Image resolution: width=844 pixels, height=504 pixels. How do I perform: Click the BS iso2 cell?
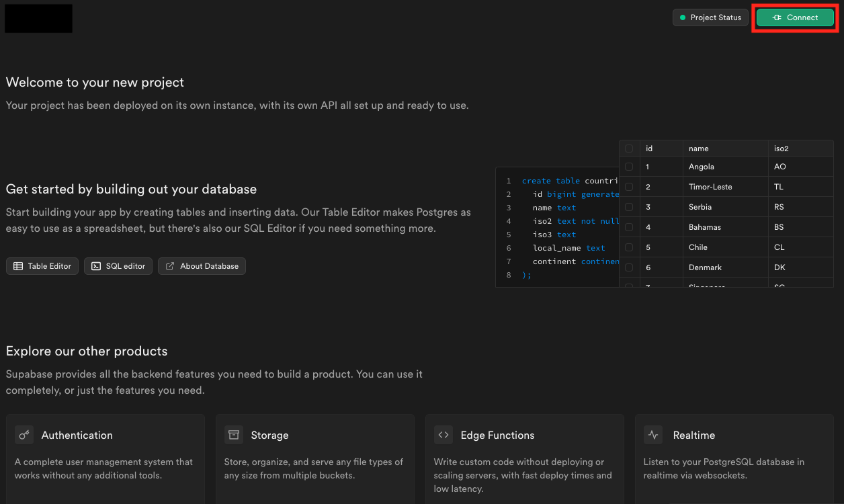coord(801,227)
